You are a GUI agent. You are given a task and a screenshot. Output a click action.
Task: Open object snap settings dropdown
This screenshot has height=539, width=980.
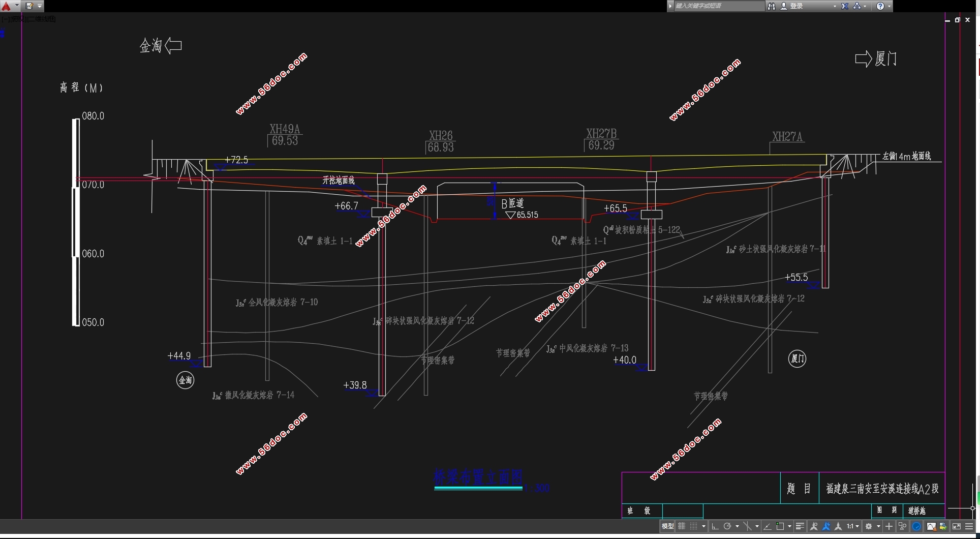click(789, 526)
